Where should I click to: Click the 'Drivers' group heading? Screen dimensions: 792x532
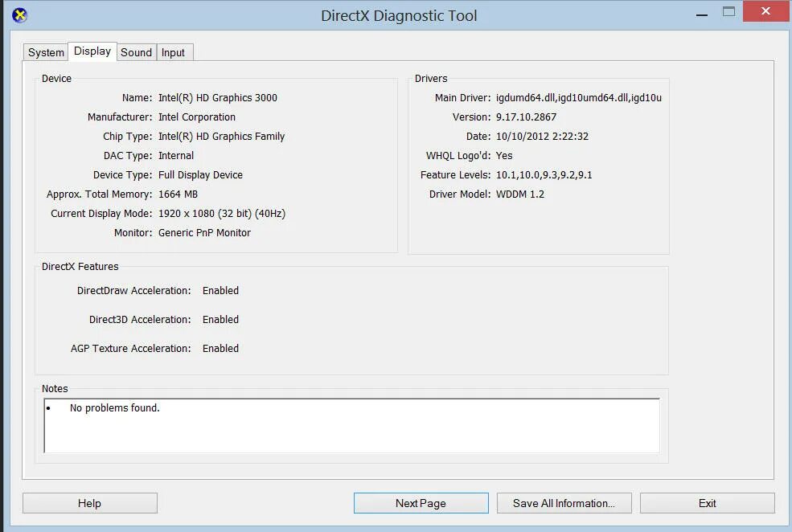pyautogui.click(x=431, y=78)
